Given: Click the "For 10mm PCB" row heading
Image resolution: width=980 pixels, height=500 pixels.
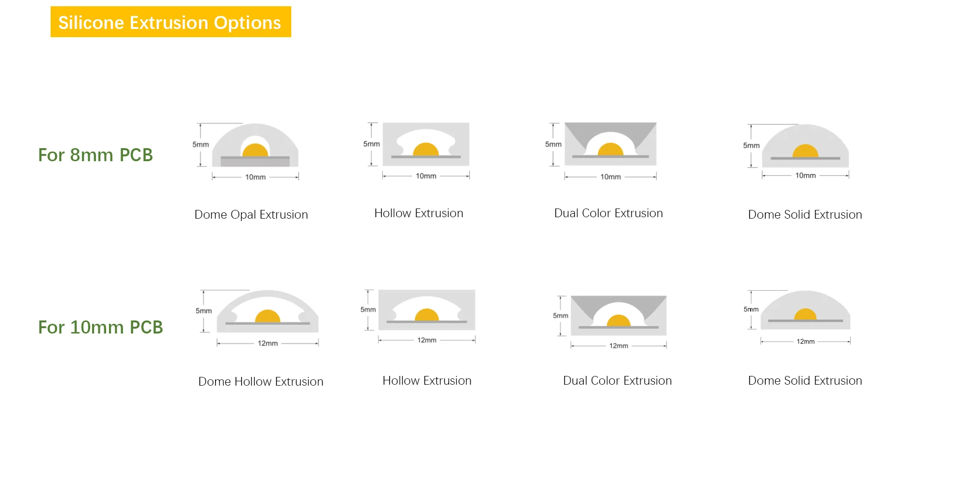Looking at the screenshot, I should [100, 327].
